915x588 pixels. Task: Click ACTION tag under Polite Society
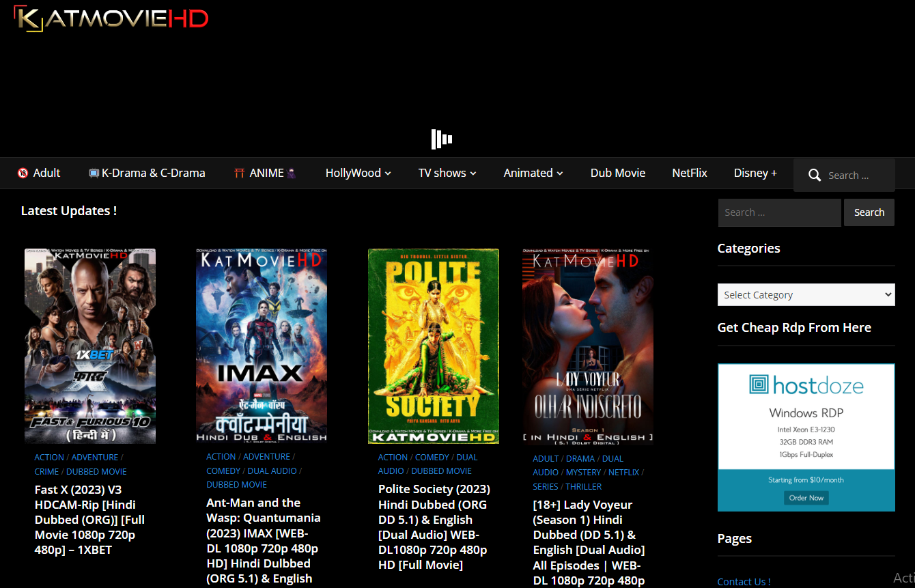point(393,458)
